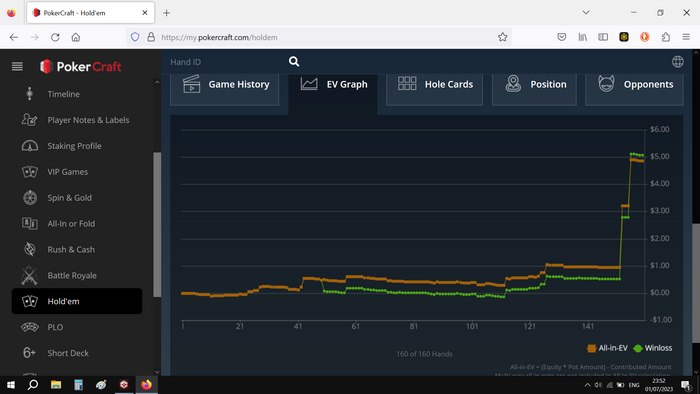
Task: Click the sidebar scroll-down arrow
Action: [157, 372]
